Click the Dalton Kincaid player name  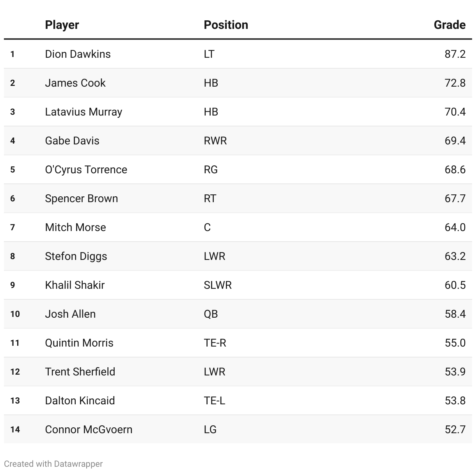pos(80,400)
